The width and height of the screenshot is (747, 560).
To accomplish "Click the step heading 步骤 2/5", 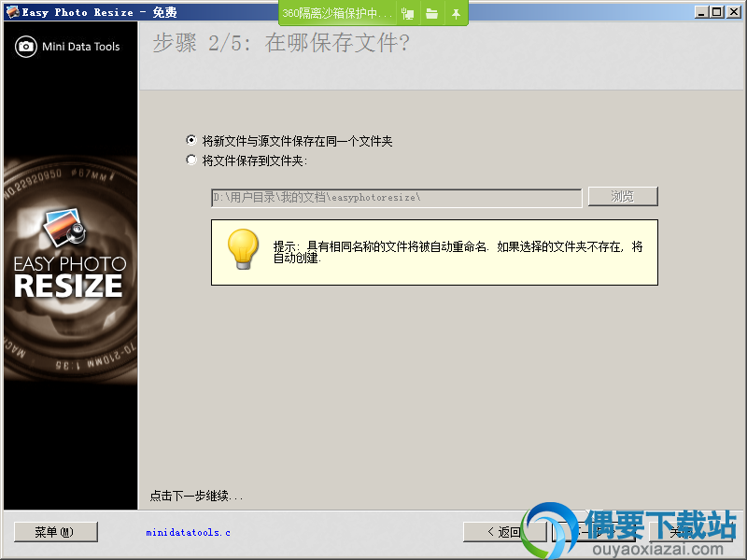I will [x=281, y=43].
